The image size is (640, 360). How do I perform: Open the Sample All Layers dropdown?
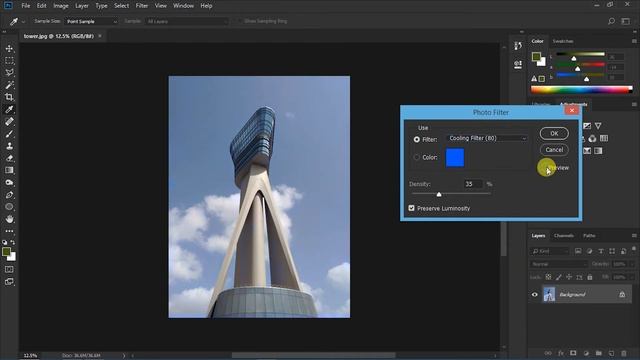click(x=186, y=21)
